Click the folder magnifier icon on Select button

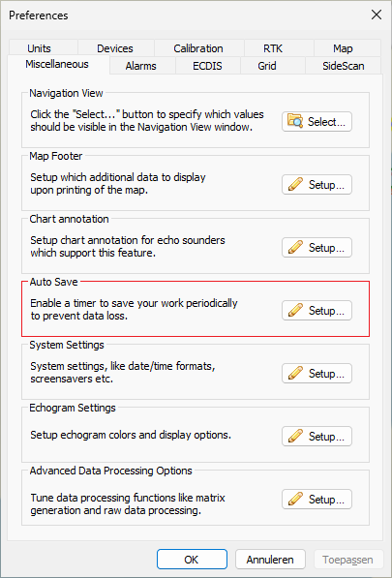pos(295,121)
